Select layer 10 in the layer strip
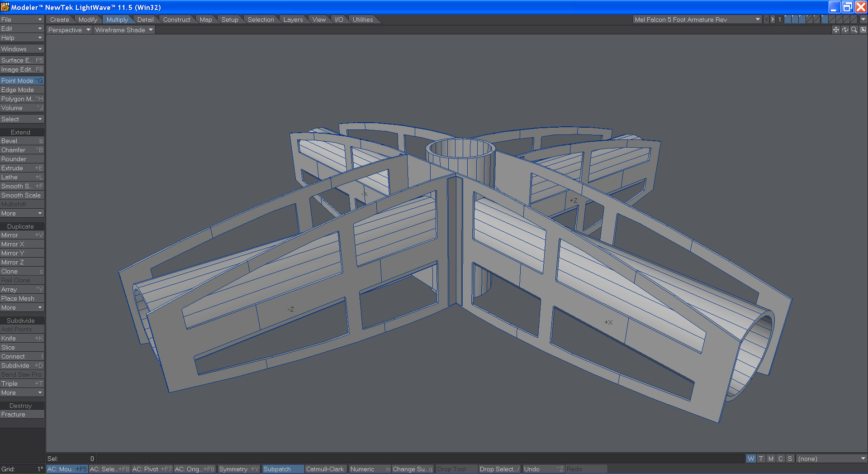 click(x=853, y=19)
